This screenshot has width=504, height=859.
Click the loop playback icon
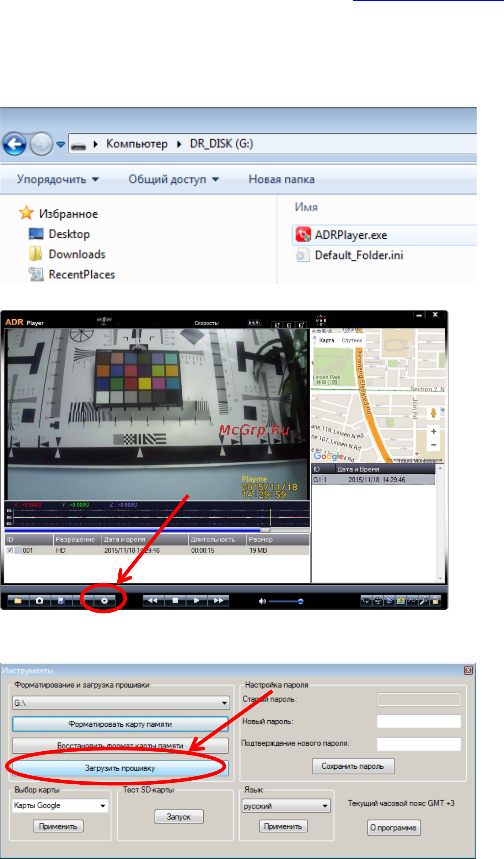(x=366, y=601)
